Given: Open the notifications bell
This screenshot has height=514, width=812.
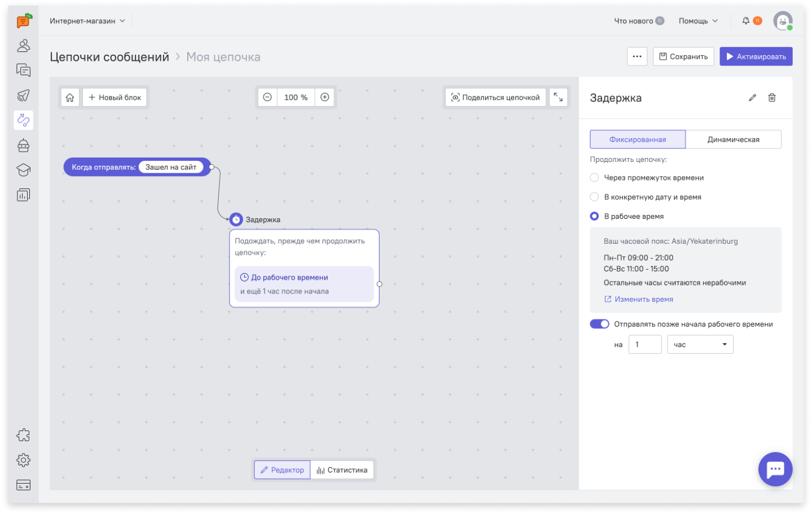Looking at the screenshot, I should coord(746,21).
